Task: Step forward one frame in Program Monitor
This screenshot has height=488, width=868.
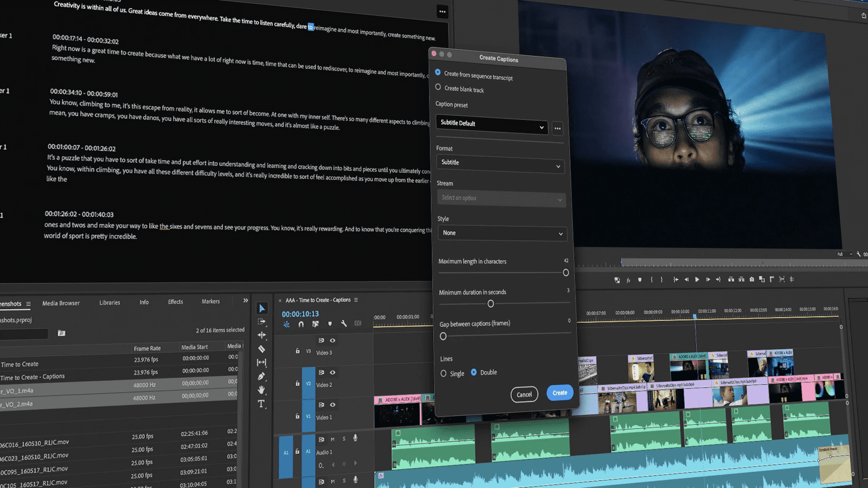Action: (708, 279)
